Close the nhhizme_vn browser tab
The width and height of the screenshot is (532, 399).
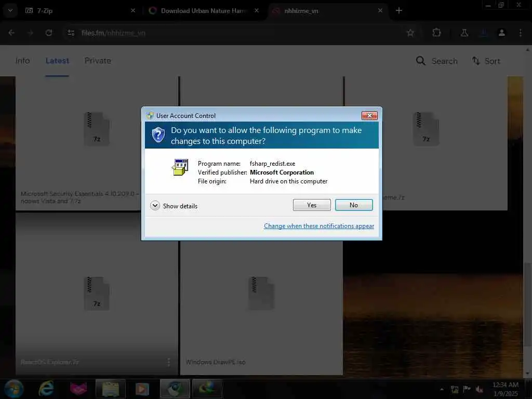[380, 10]
